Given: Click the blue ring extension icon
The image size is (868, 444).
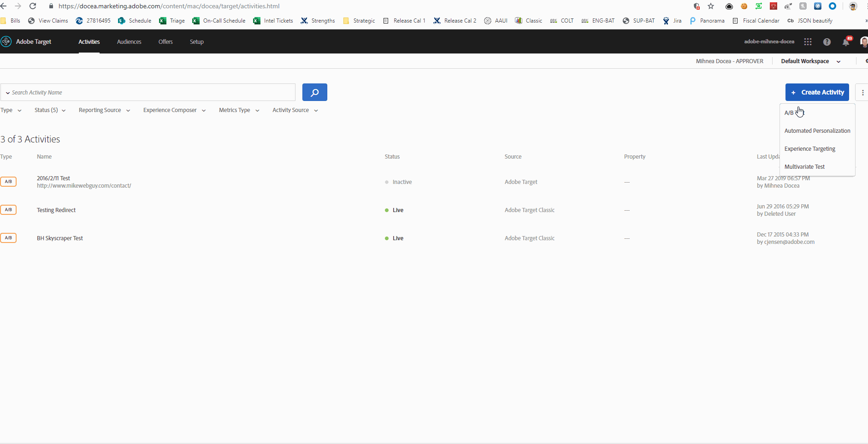Looking at the screenshot, I should [x=833, y=6].
